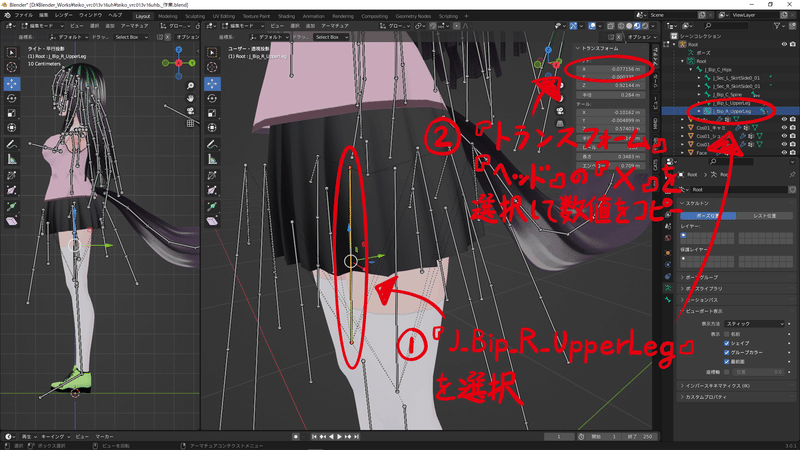800x450 pixels.
Task: Jump to the end frame in the timeline
Action: [357, 437]
